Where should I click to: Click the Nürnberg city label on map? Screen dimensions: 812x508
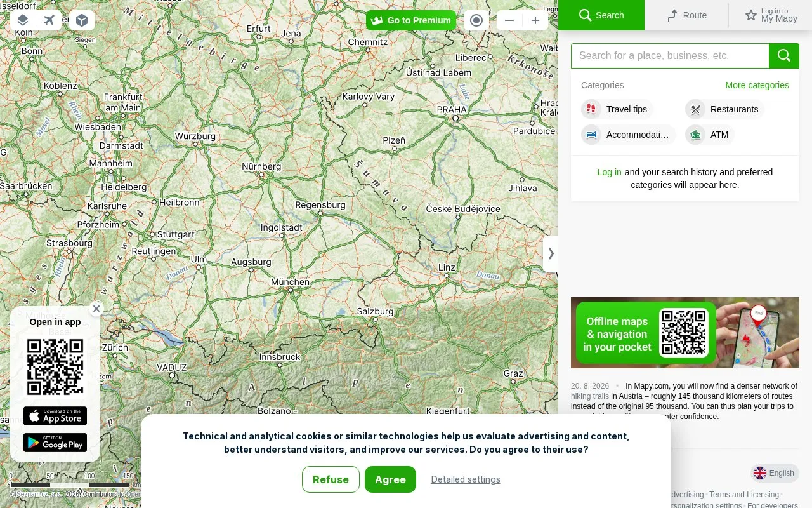coord(261,166)
